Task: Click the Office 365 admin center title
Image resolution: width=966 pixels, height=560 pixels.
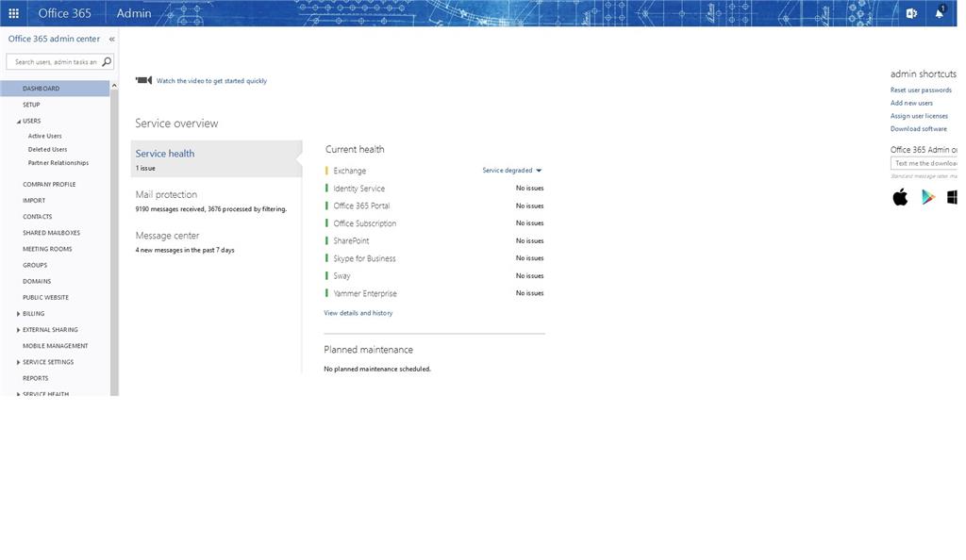Action: 54,39
